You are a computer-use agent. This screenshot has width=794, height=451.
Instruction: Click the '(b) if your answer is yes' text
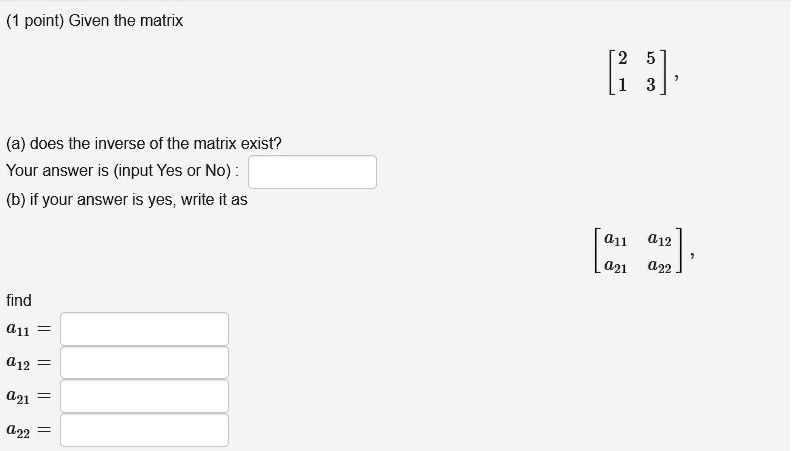click(x=91, y=200)
